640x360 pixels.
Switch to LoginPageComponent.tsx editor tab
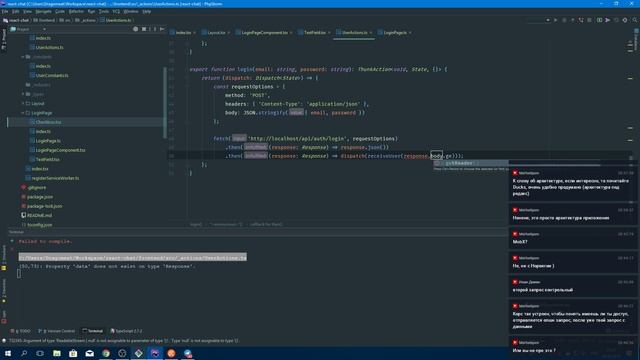[264, 33]
